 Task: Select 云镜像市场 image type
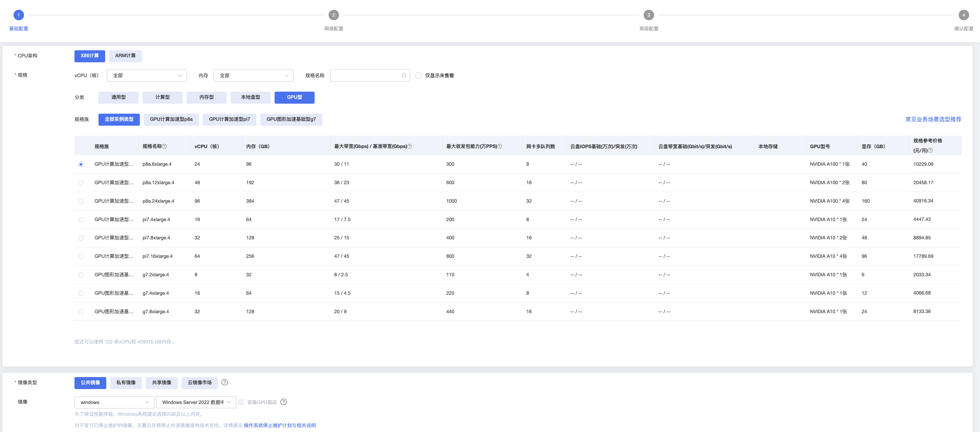tap(200, 383)
